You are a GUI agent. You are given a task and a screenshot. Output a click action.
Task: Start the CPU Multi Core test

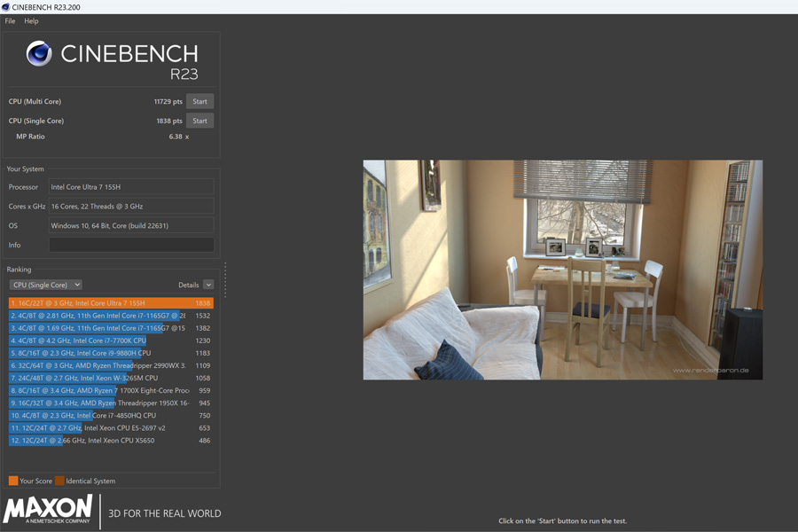point(199,101)
